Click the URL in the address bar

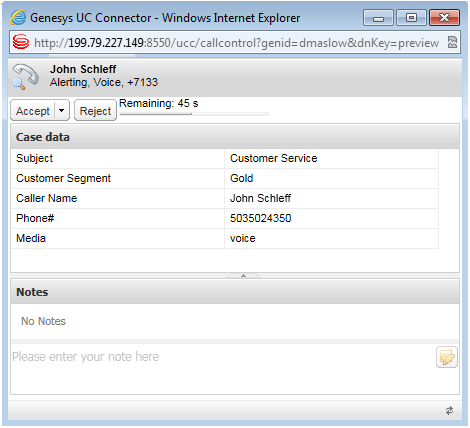pos(236,43)
